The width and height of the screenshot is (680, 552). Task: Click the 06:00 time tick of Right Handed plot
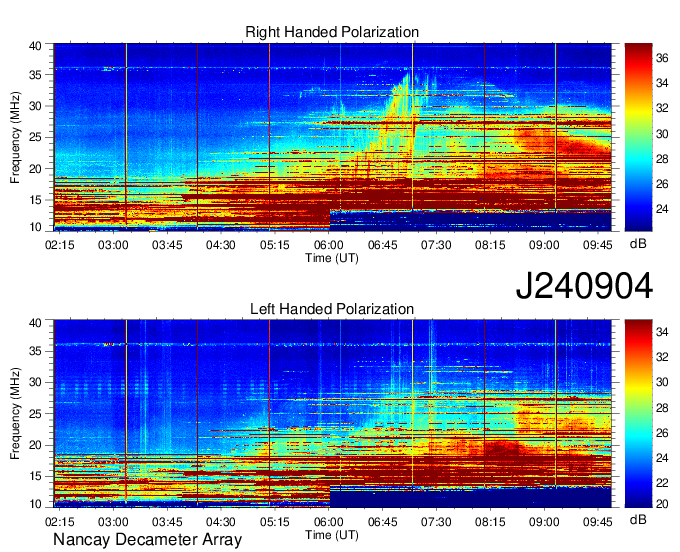pos(329,245)
